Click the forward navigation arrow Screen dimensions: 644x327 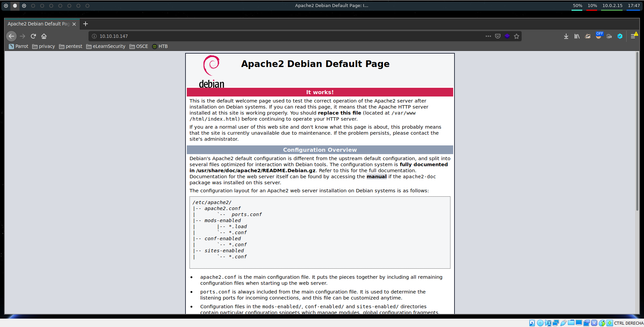tap(22, 36)
